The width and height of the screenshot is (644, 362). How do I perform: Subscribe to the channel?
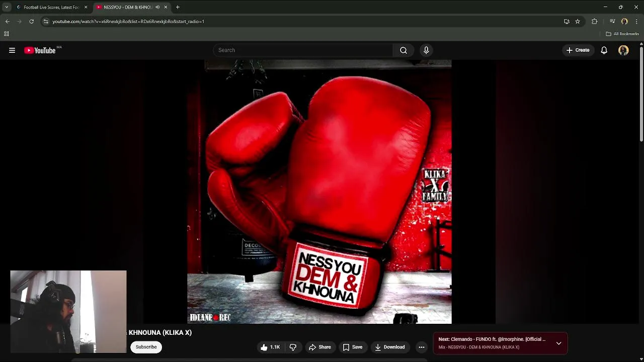[146, 347]
